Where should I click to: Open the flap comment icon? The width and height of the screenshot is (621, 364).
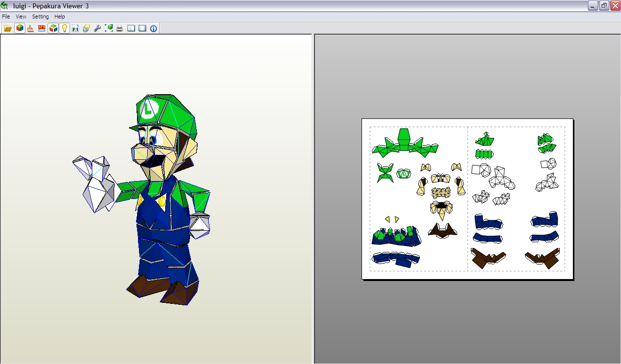click(x=86, y=28)
